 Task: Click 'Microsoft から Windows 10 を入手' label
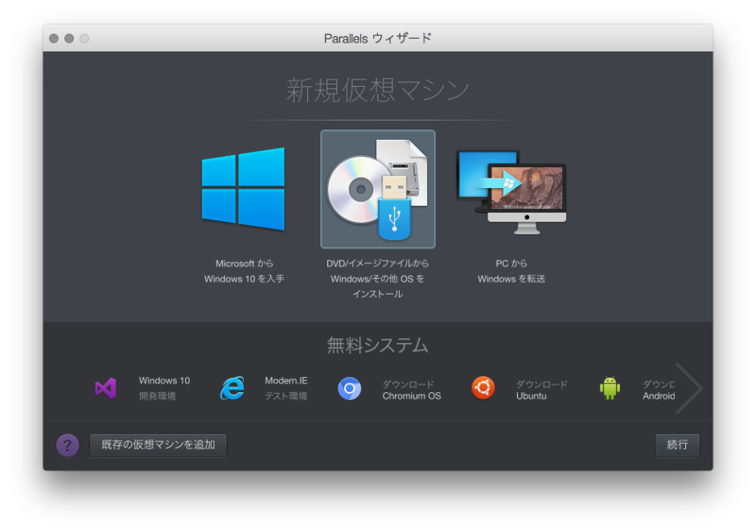click(244, 271)
